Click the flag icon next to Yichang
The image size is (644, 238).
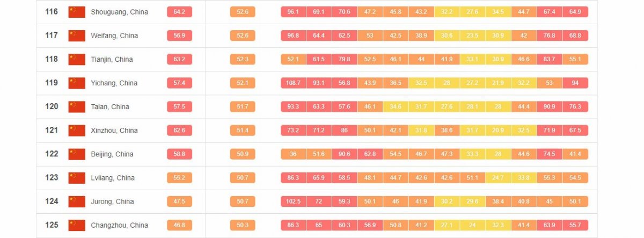[77, 83]
